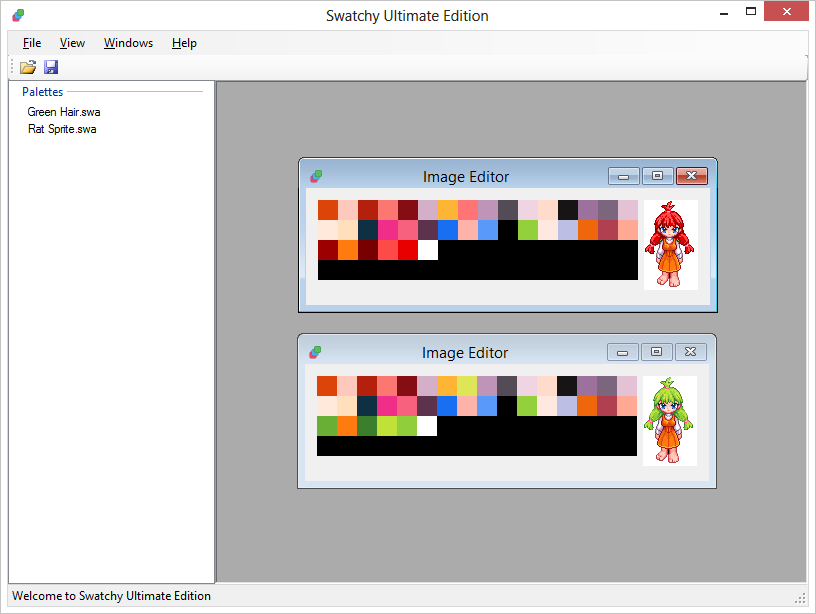Pick the white swatch in the top editor
Image resolution: width=816 pixels, height=614 pixels.
tap(428, 250)
